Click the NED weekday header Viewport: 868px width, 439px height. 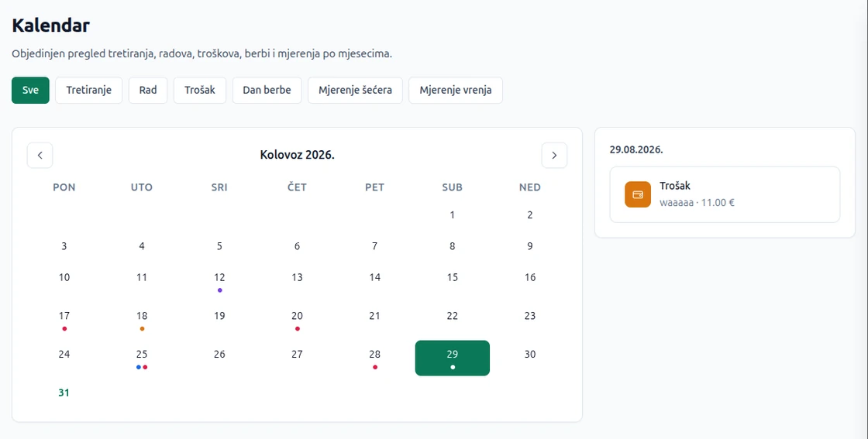[x=530, y=187]
